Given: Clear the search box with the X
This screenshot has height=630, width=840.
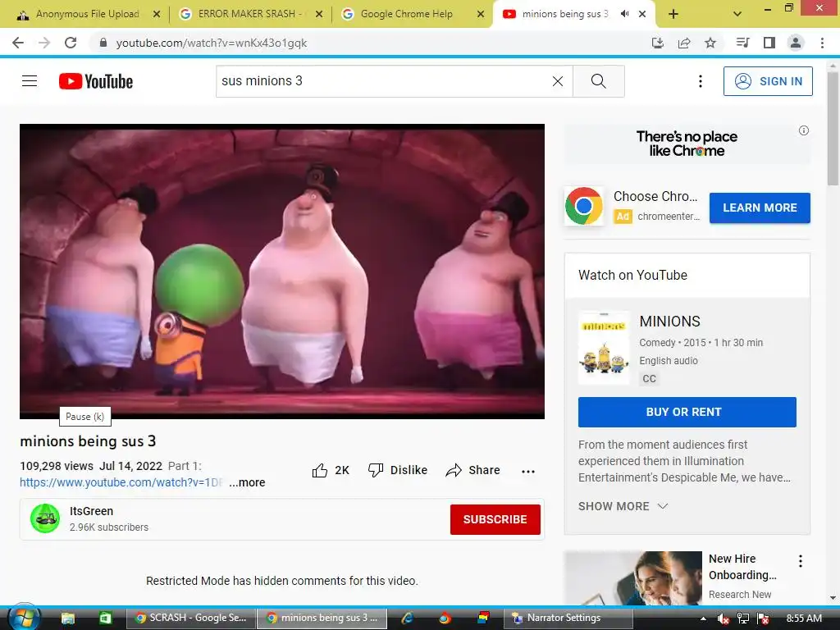Looking at the screenshot, I should (558, 81).
